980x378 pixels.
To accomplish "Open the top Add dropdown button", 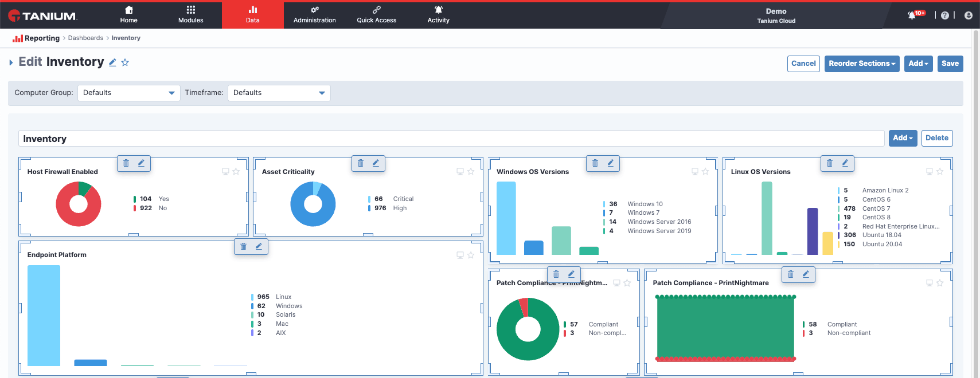I will point(919,64).
